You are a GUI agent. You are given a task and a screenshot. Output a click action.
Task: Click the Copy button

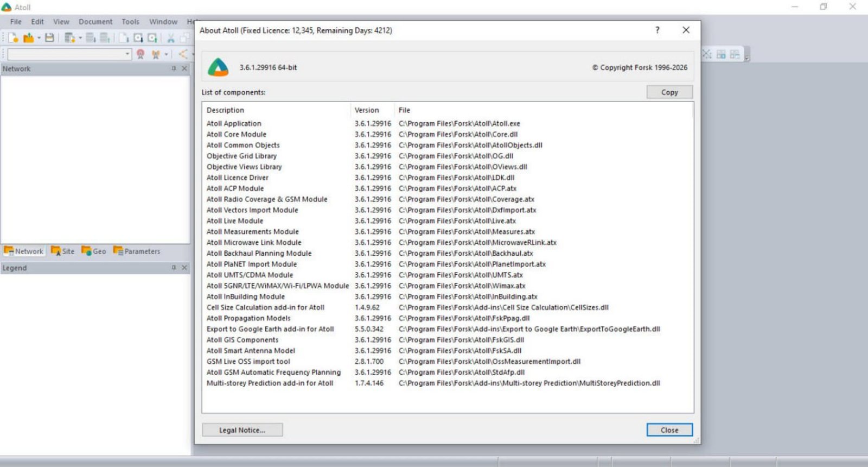[669, 92]
